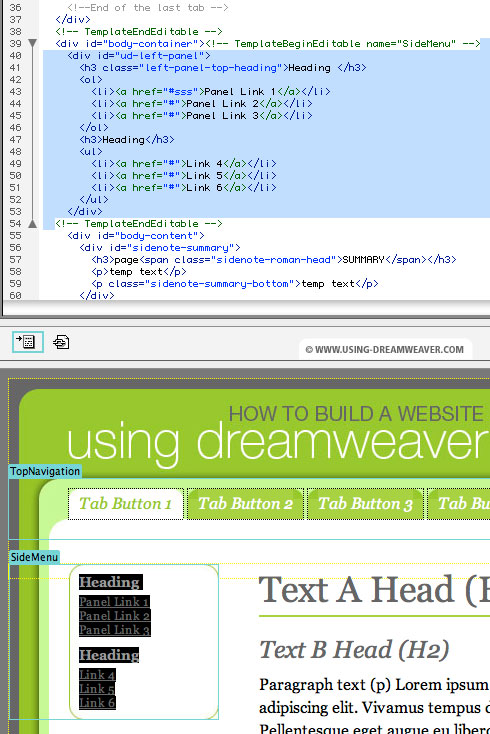The image size is (490, 734).
Task: Open the Tab Button 1 tab
Action: pos(125,504)
